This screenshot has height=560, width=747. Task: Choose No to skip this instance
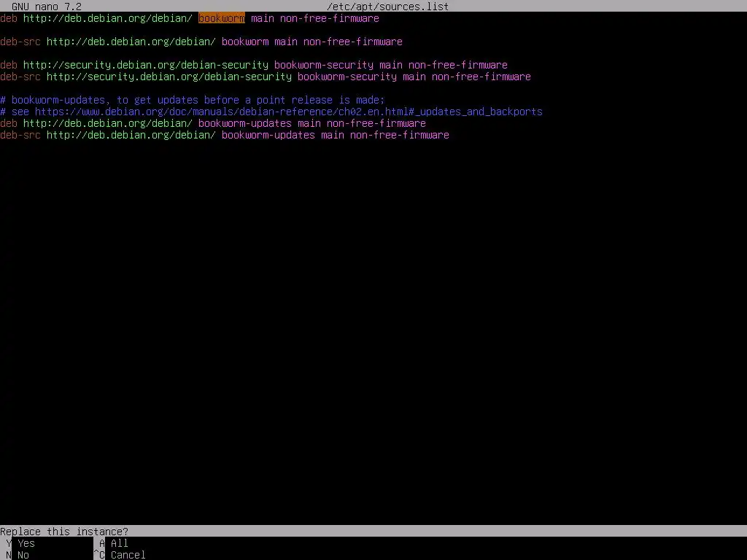pos(23,555)
